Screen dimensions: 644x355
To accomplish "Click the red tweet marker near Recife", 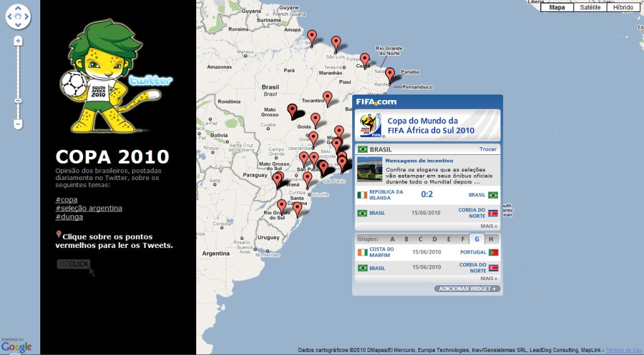I will point(390,74).
